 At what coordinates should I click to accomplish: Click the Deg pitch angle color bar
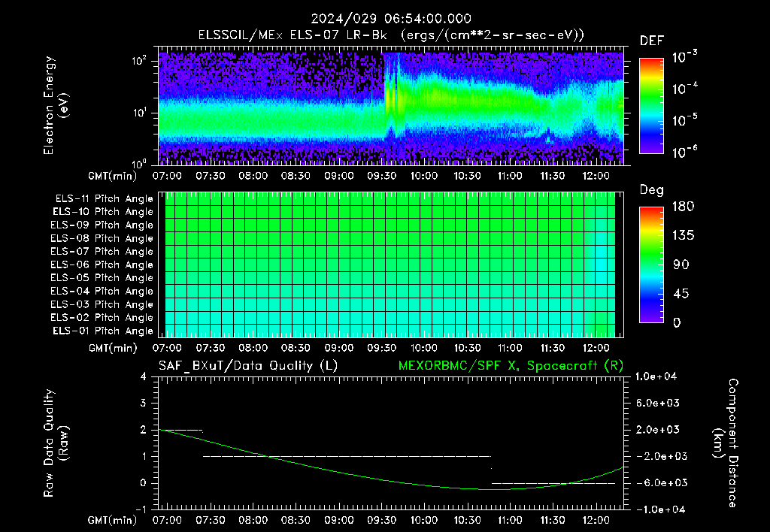click(651, 265)
